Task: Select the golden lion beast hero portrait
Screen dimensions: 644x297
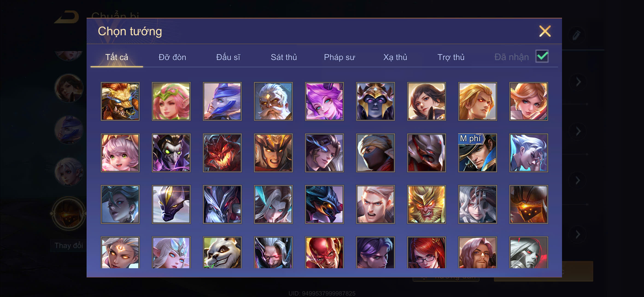Action: pyautogui.click(x=120, y=101)
